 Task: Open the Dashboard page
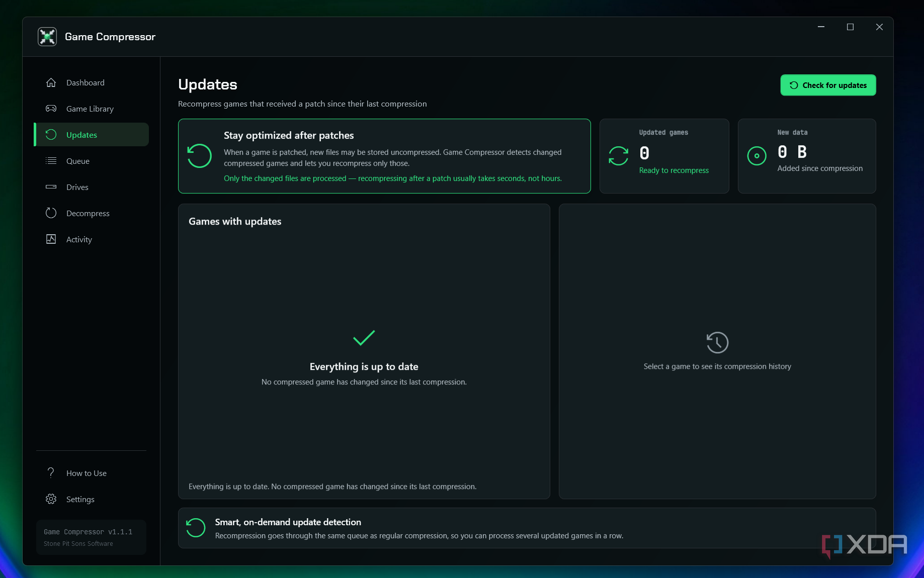(x=92, y=82)
